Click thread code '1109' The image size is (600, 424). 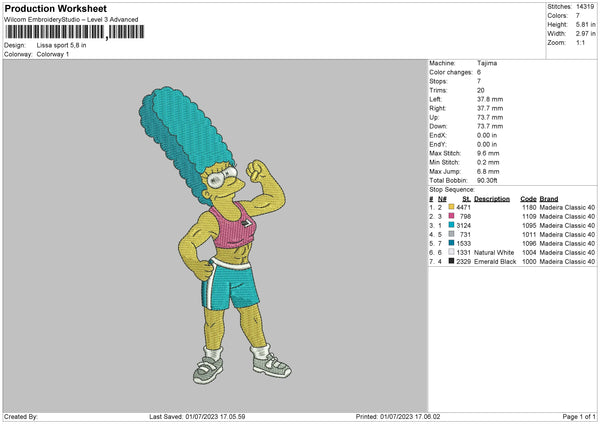529,216
